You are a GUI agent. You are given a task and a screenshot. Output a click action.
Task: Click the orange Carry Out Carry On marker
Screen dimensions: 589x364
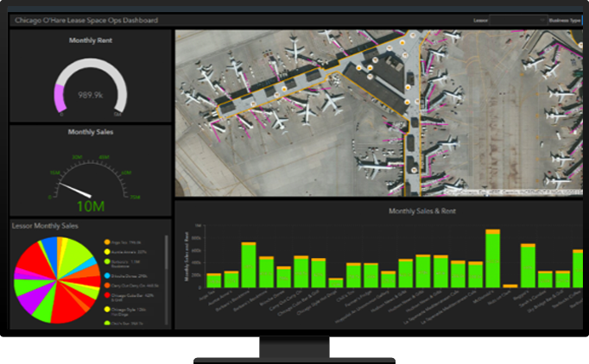[x=107, y=286]
